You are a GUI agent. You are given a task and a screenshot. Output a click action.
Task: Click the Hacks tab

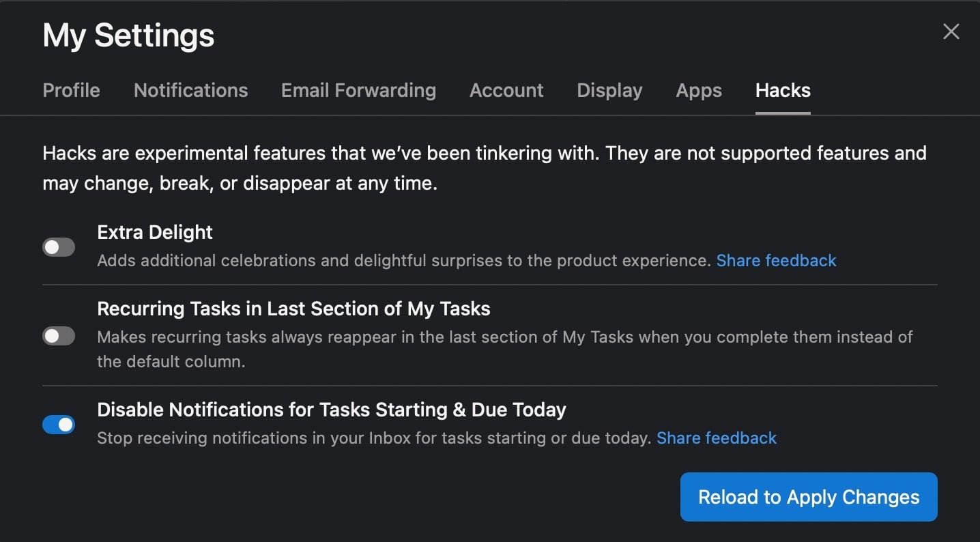pyautogui.click(x=783, y=91)
